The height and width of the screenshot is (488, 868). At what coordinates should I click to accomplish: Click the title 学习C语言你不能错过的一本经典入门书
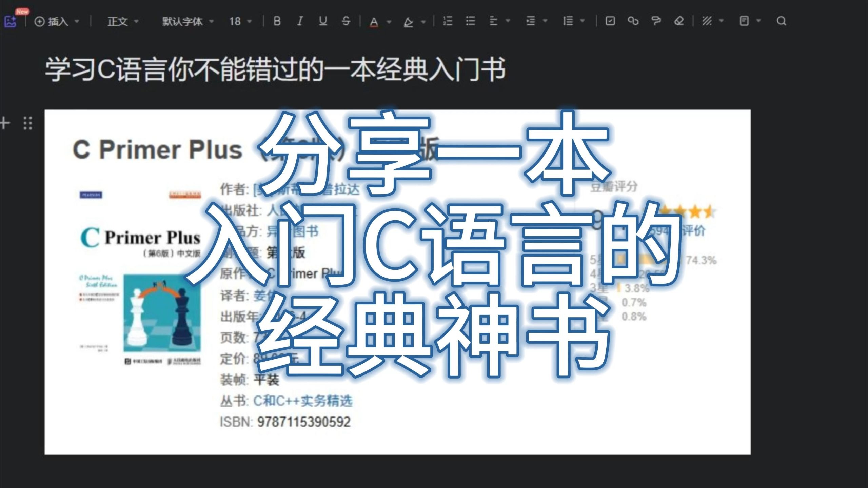click(x=275, y=69)
